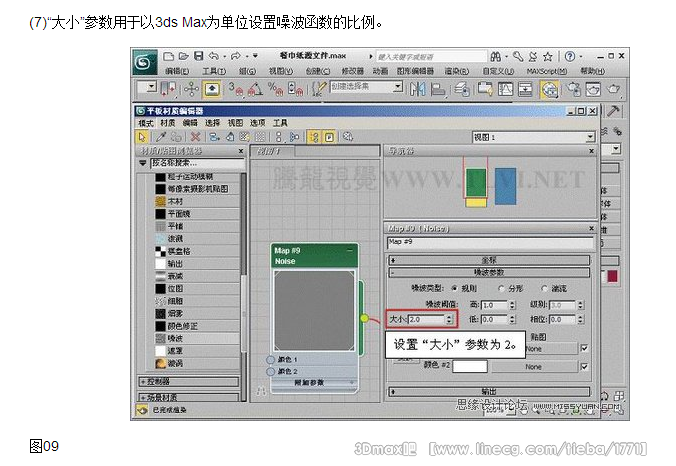This screenshot has width=676, height=466.
Task: Expand the 输出 rollout
Action: click(489, 391)
